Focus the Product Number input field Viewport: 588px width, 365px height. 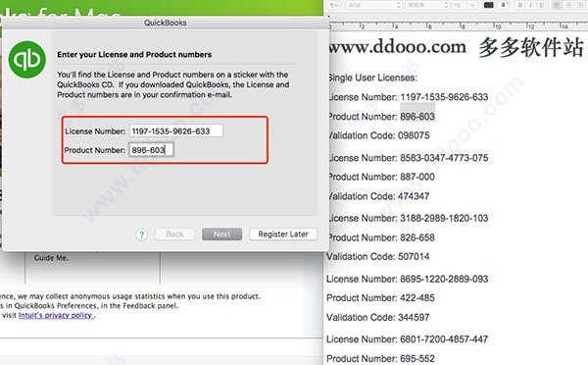click(x=152, y=150)
